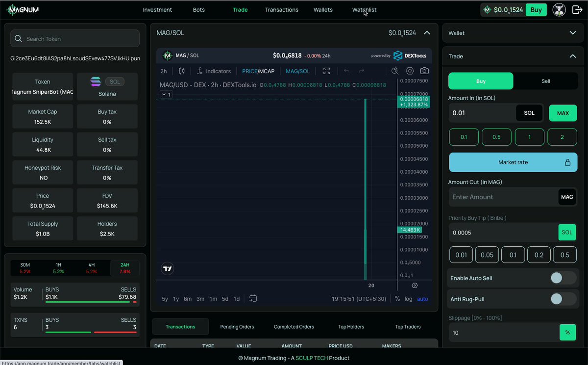Click the lock icon on Market rate
588x365 pixels.
(x=567, y=162)
